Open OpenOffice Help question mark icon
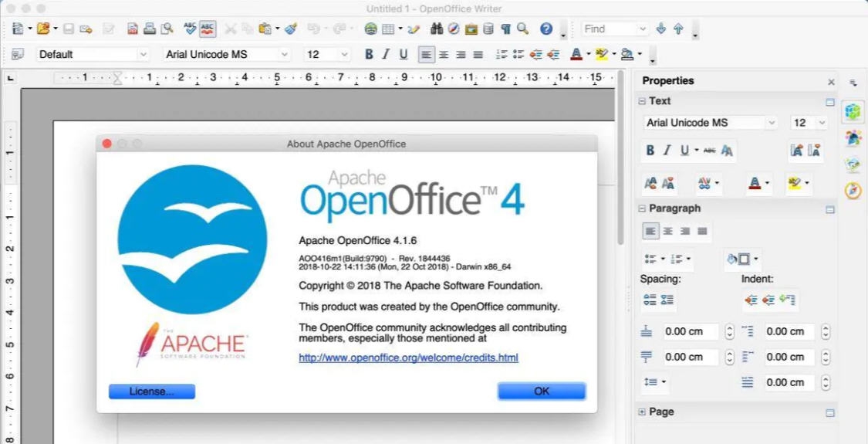This screenshot has width=868, height=444. point(546,29)
